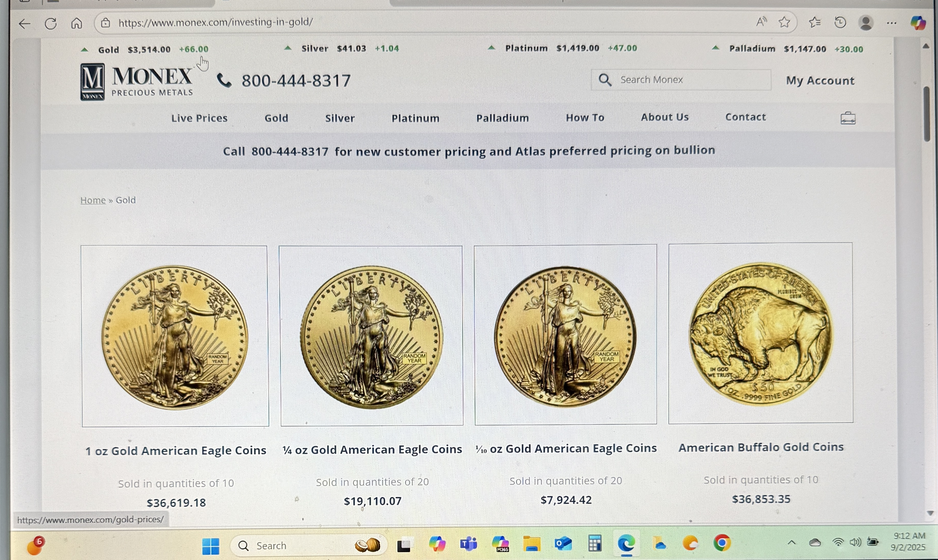Image resolution: width=938 pixels, height=560 pixels.
Task: Reload the page with refresh icon
Action: (51, 23)
